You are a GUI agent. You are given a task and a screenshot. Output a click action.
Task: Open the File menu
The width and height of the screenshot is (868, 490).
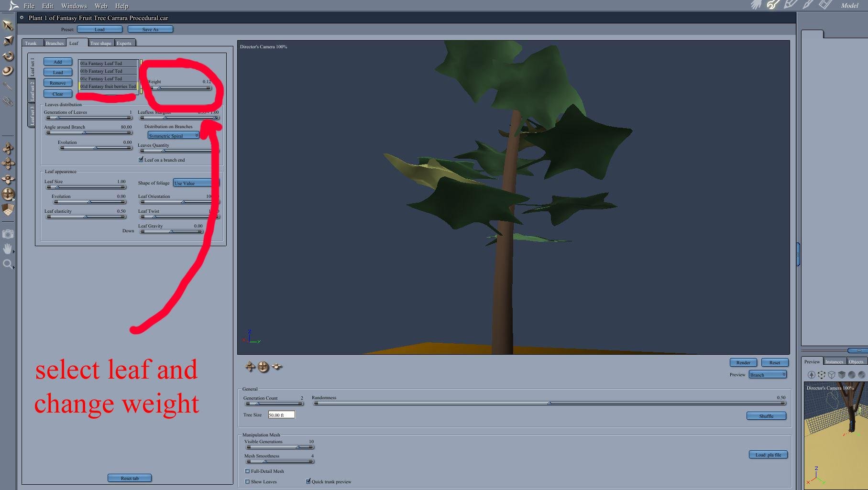29,6
